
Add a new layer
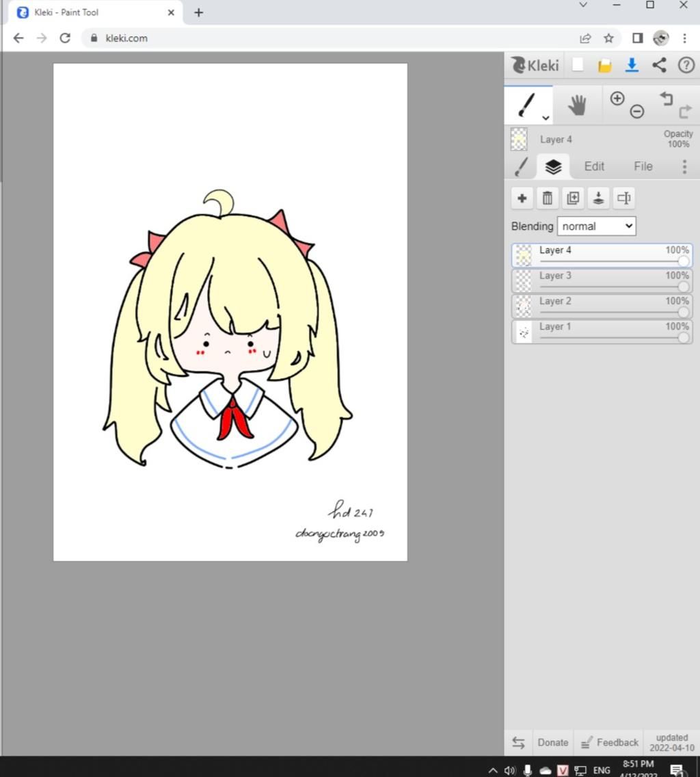click(522, 198)
